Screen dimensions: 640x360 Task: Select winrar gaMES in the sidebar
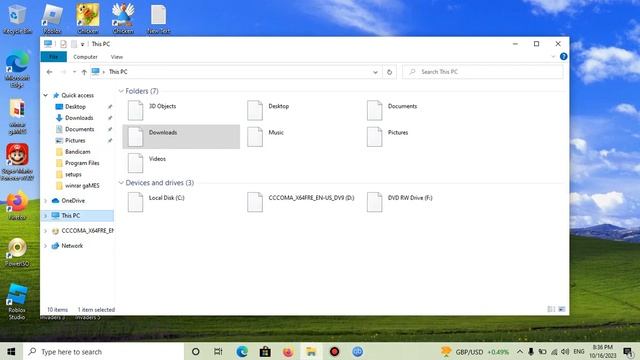(x=82, y=185)
